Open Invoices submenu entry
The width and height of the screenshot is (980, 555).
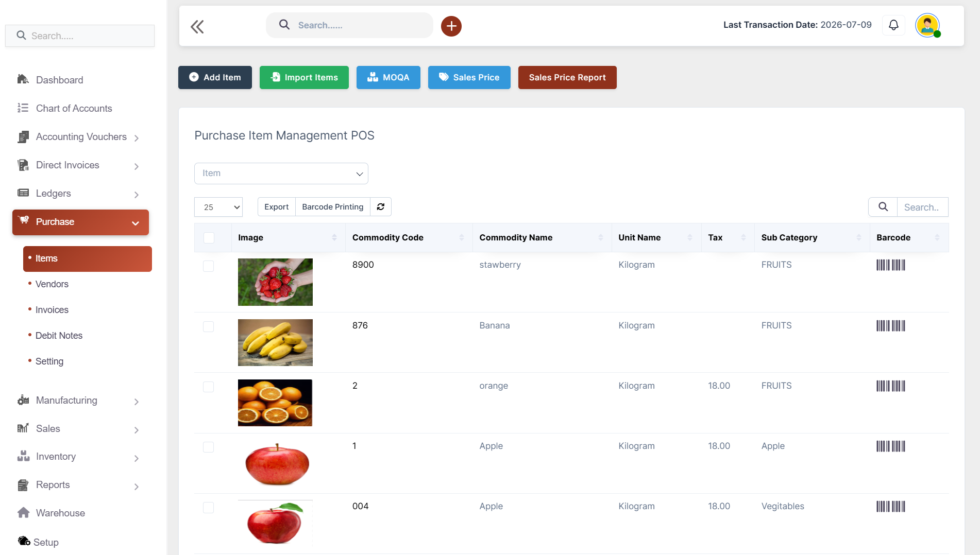coord(52,310)
